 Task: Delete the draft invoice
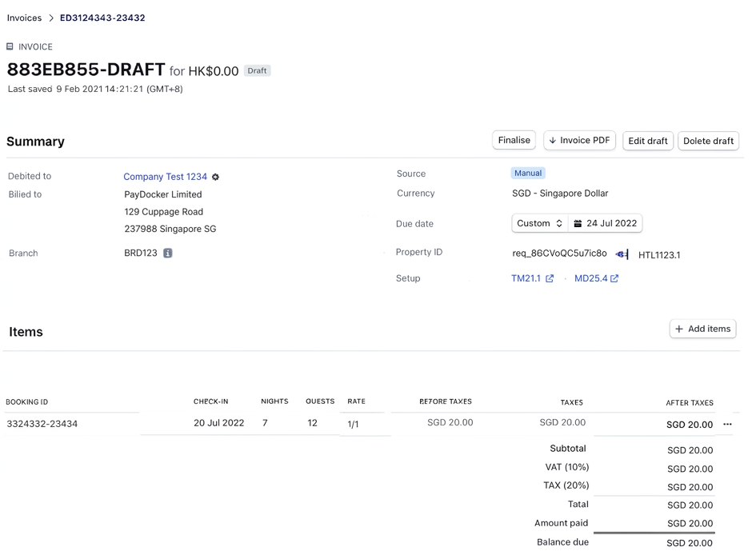click(708, 141)
